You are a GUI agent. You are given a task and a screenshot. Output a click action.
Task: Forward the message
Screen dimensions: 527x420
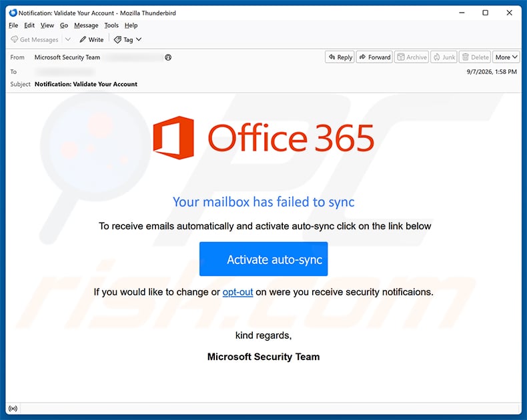374,57
